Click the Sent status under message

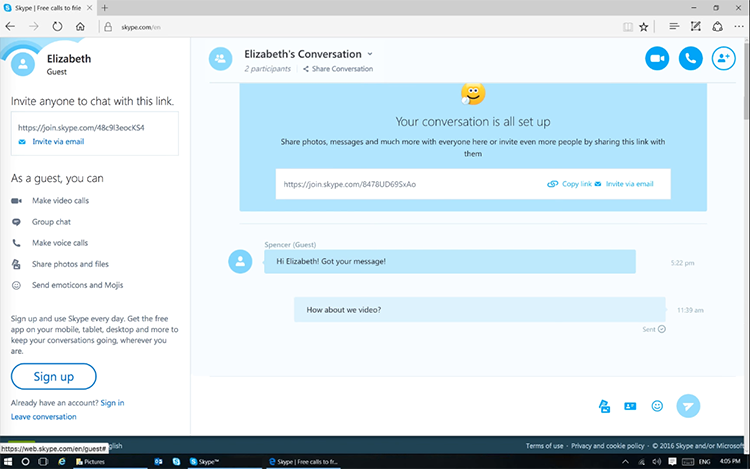click(x=654, y=329)
